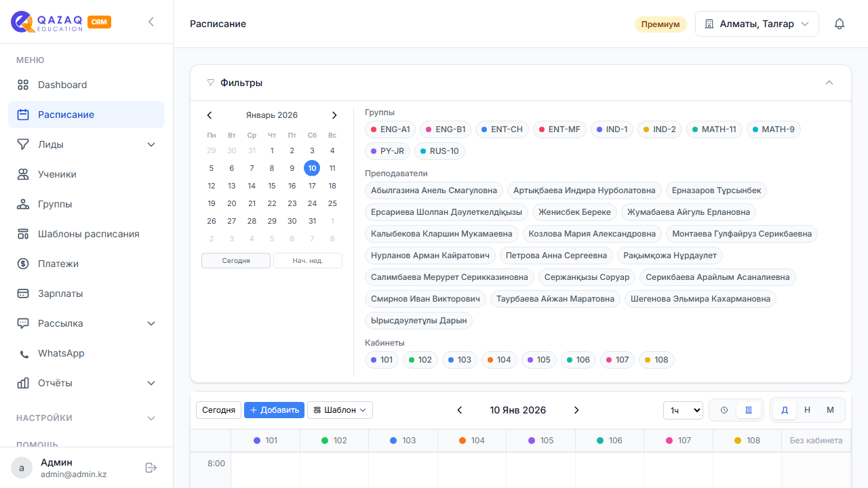Click the Сегодня button in schedule toolbar
This screenshot has height=488, width=868.
[x=218, y=410]
